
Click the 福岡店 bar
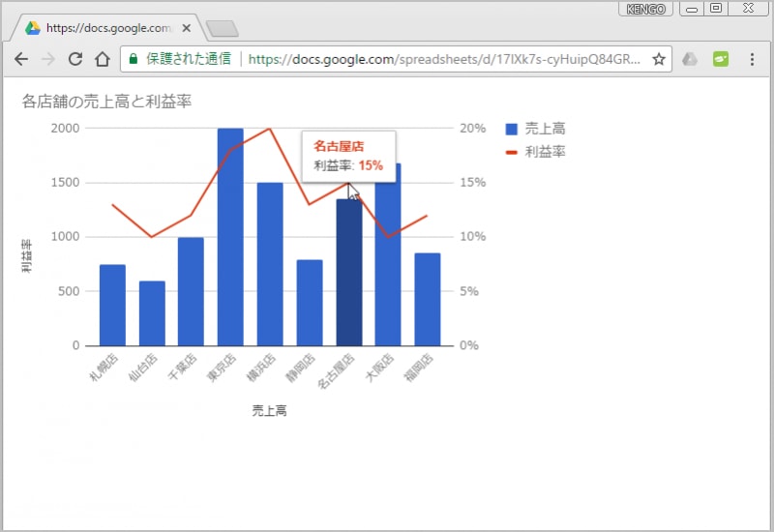pos(428,300)
